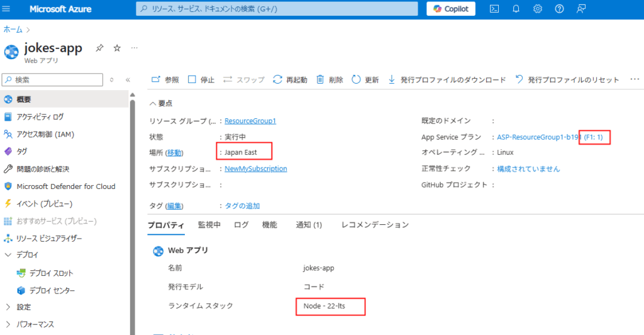This screenshot has width=644, height=335.
Task: Open the feedback icon in header
Action: tap(580, 9)
